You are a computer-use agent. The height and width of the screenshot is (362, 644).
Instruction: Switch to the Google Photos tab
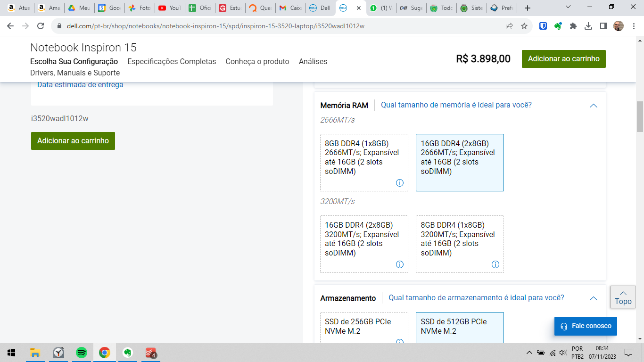pyautogui.click(x=140, y=8)
